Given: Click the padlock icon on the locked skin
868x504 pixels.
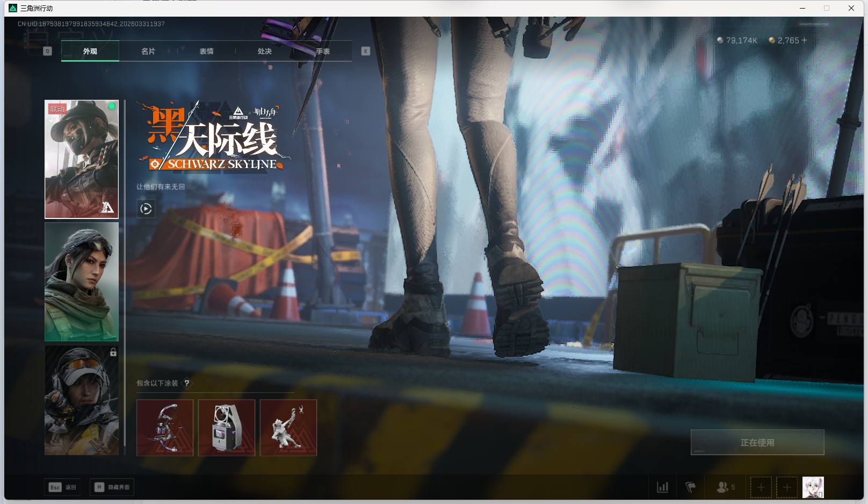Looking at the screenshot, I should (113, 353).
